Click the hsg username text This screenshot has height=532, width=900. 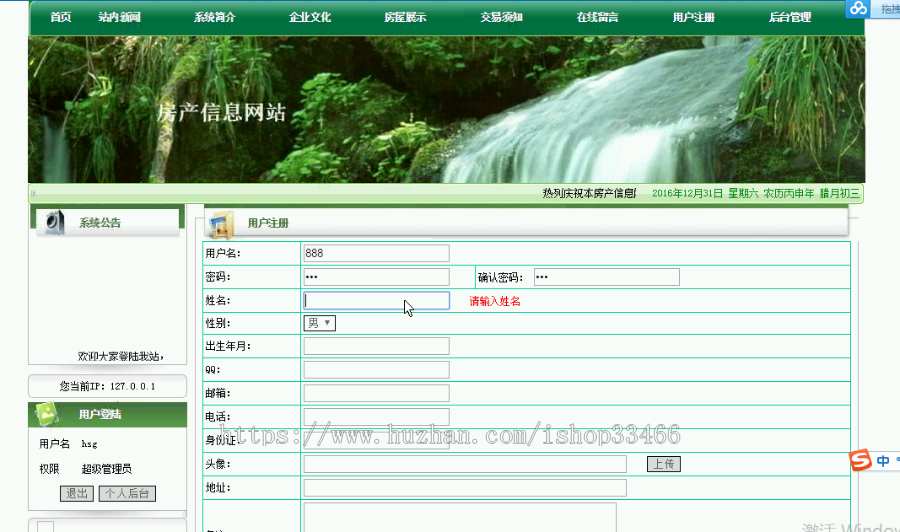point(89,444)
